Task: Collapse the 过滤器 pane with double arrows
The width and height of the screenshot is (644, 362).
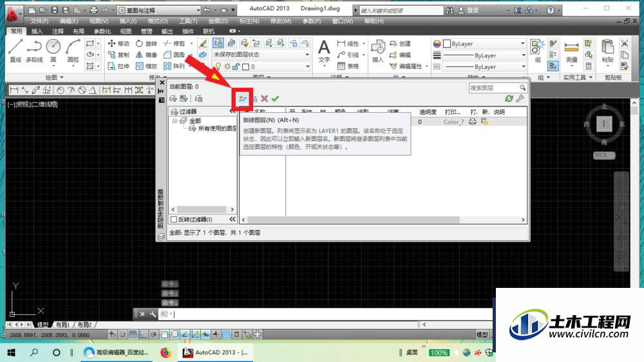Action: pyautogui.click(x=232, y=111)
